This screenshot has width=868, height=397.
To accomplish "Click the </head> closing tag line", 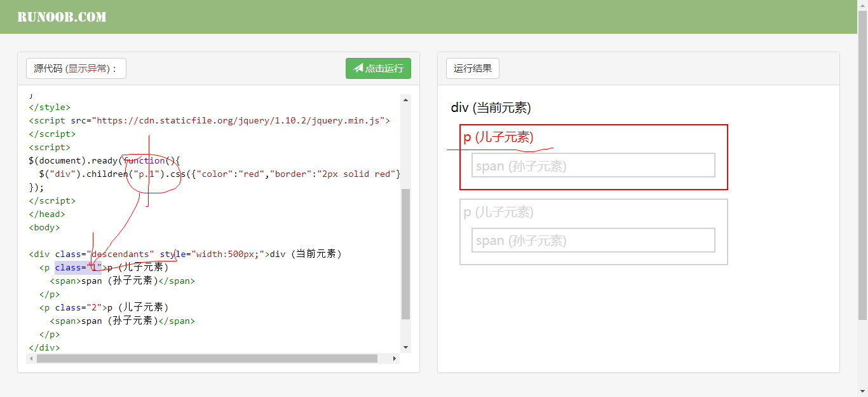I will pos(47,214).
